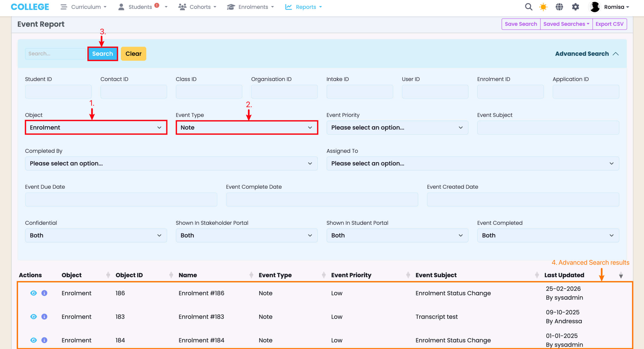Click the info icon for Enrolment #183
Image resolution: width=644 pixels, height=349 pixels.
[44, 317]
